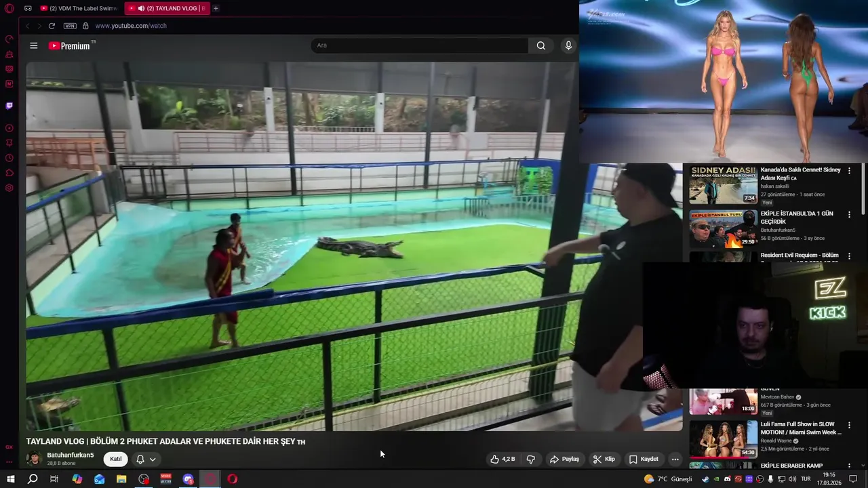Screen dimensions: 868x488
Task: Open the Player icon in Opera sidebar
Action: 9,128
